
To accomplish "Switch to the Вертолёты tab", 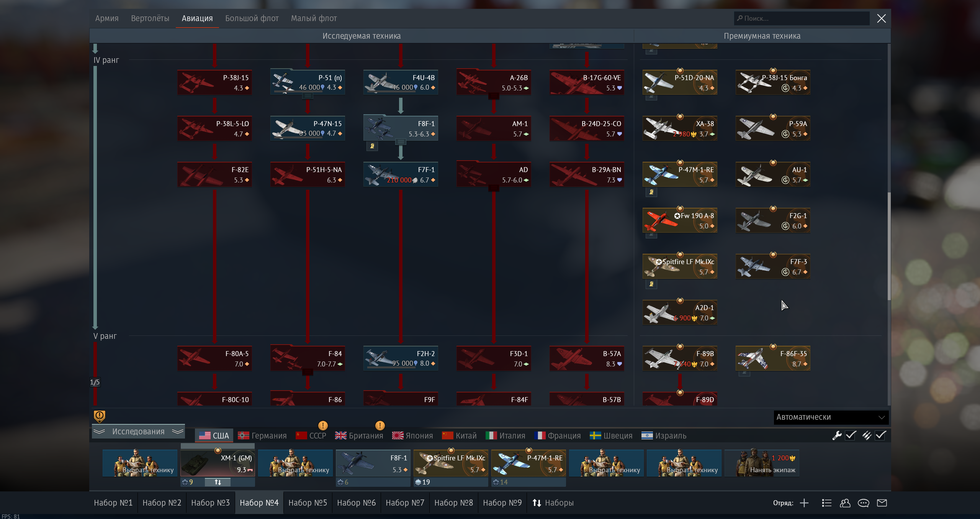I will pyautogui.click(x=150, y=18).
